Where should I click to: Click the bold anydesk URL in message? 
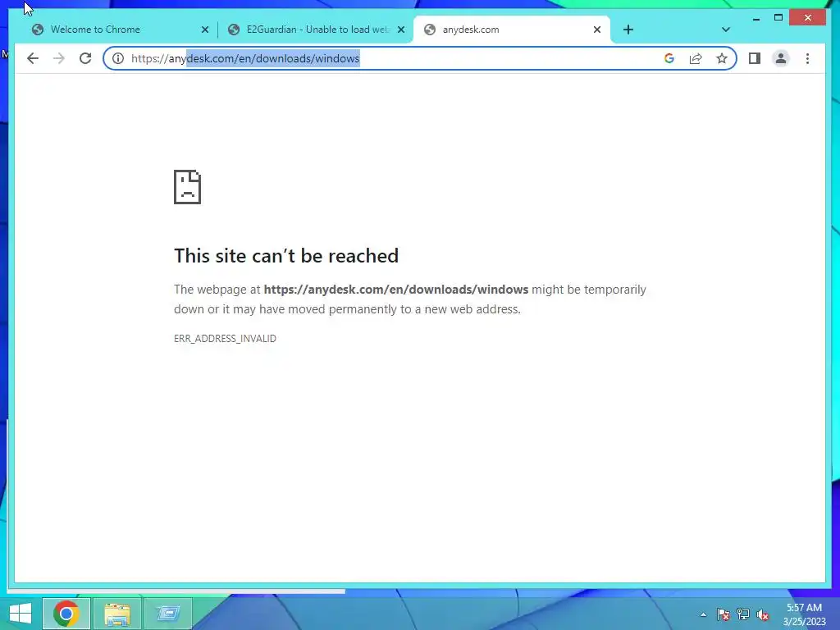tap(396, 290)
